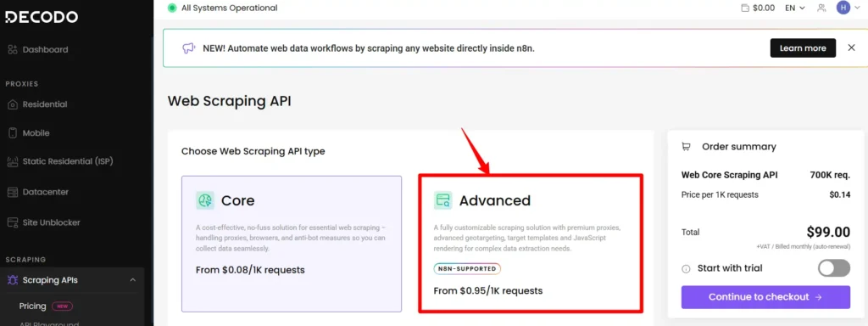
Task: Open the EN language dropdown
Action: (x=795, y=8)
